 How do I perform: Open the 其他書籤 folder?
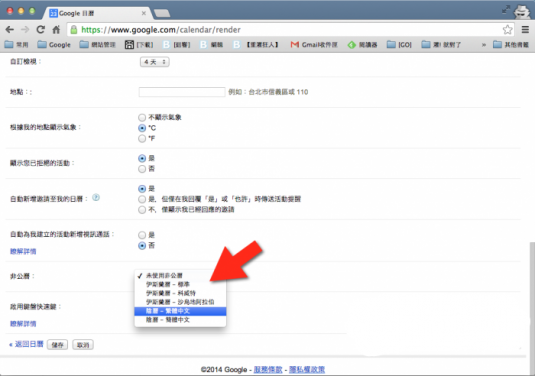click(511, 45)
